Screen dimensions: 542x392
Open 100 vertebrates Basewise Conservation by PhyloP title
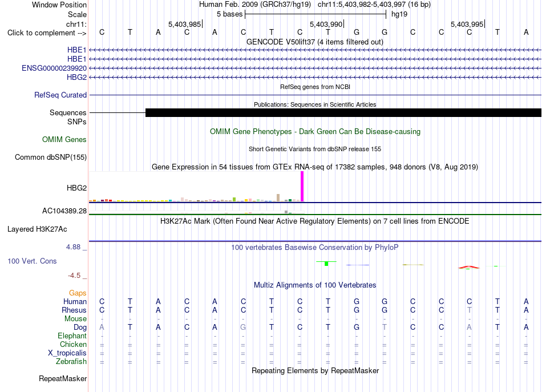click(315, 248)
